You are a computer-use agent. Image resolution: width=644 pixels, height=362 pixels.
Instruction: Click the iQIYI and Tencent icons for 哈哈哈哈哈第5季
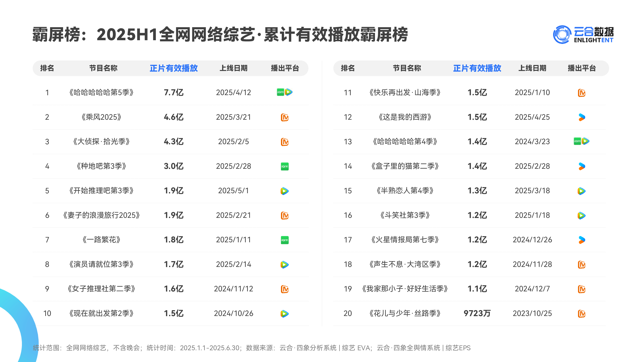[284, 92]
